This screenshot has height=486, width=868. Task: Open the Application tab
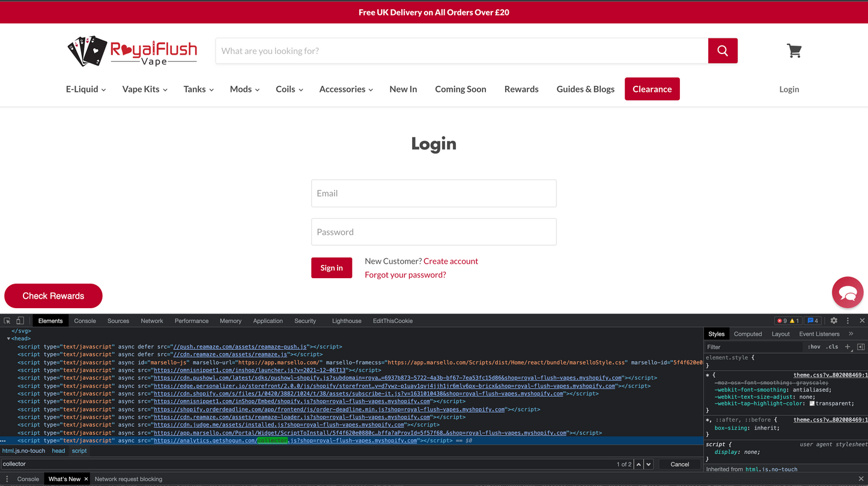tap(268, 321)
